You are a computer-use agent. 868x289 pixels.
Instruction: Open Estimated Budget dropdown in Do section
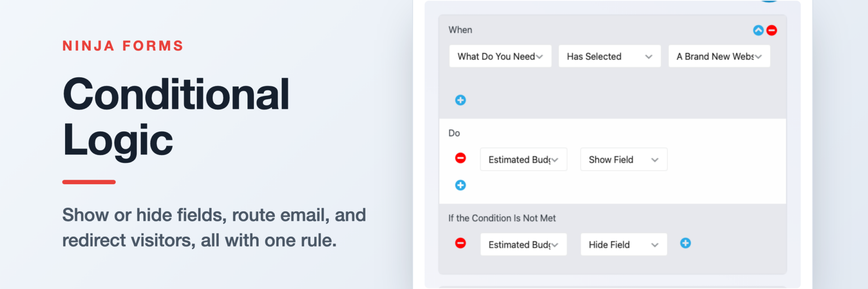524,159
